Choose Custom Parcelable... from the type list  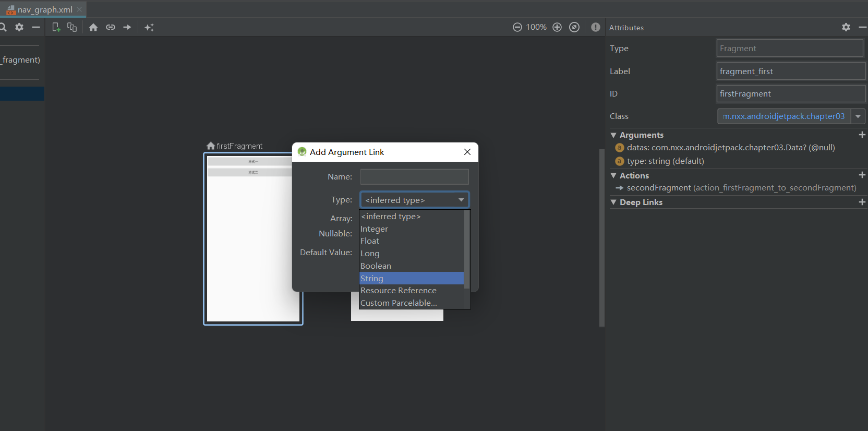point(412,303)
